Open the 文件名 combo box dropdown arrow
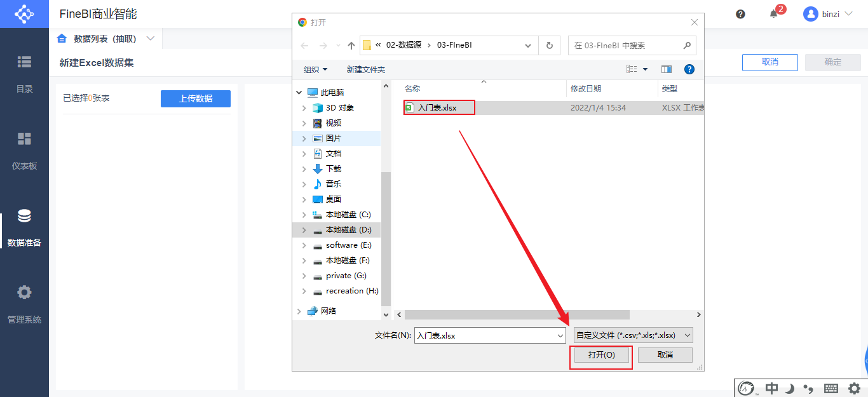Screen dimensions: 868x397 point(560,335)
